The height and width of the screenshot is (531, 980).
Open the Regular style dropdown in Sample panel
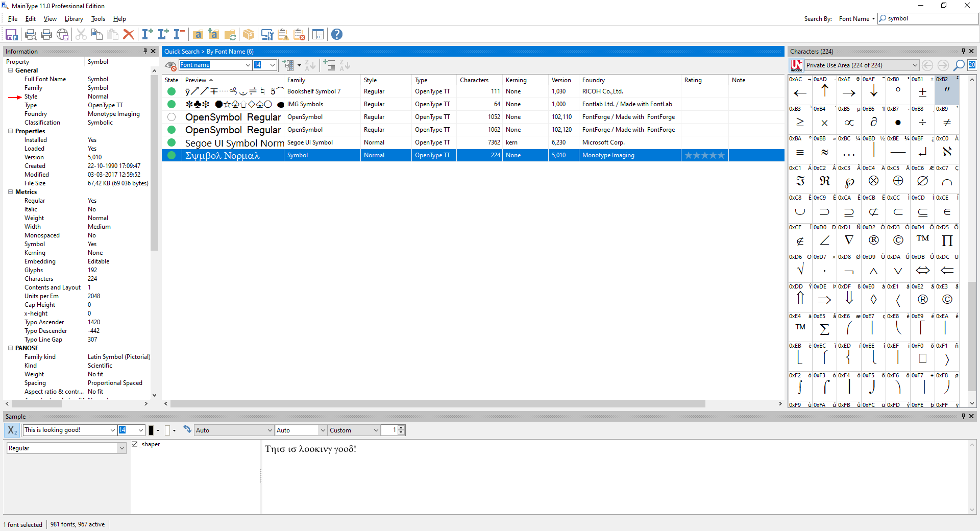click(122, 448)
